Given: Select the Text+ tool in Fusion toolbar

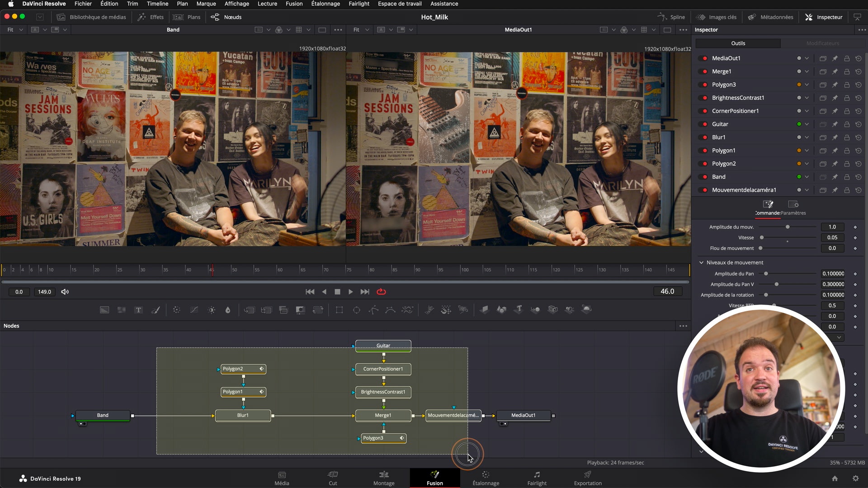Looking at the screenshot, I should click(x=138, y=310).
